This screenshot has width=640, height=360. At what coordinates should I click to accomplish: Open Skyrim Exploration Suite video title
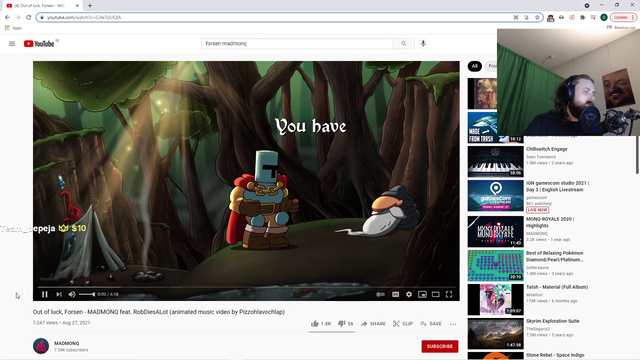pyautogui.click(x=553, y=321)
